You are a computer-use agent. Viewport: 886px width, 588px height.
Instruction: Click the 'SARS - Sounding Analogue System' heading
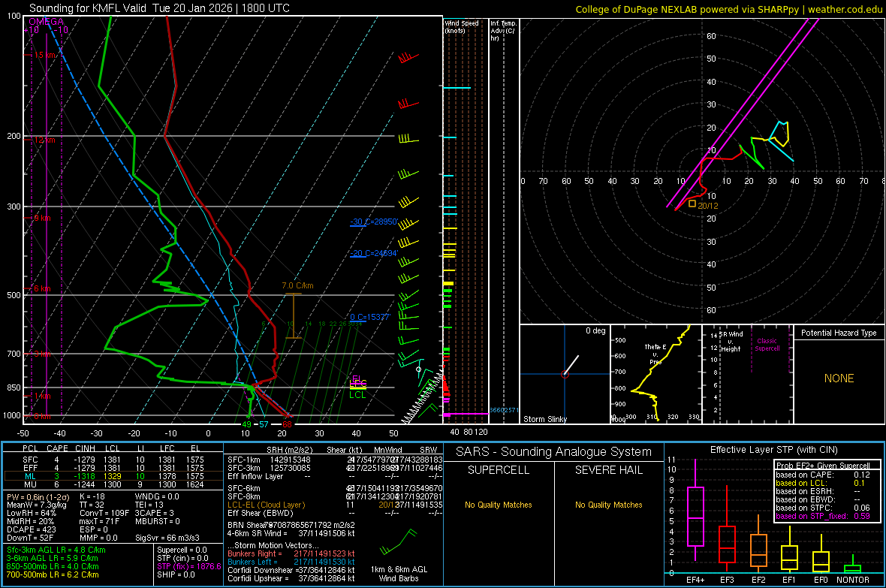pyautogui.click(x=553, y=452)
